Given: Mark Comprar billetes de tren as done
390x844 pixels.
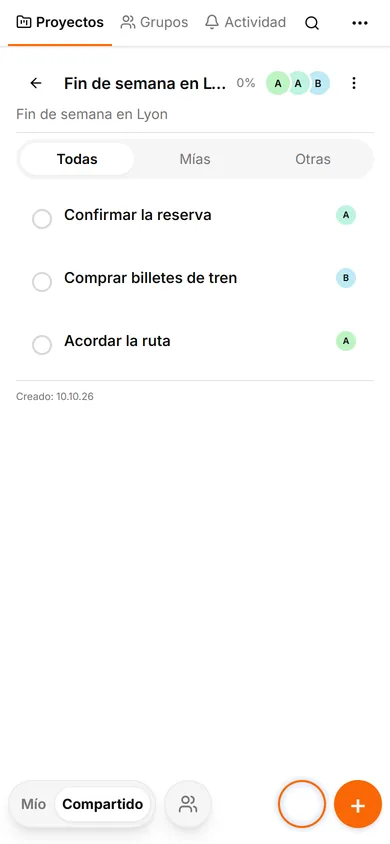Looking at the screenshot, I should tap(42, 282).
